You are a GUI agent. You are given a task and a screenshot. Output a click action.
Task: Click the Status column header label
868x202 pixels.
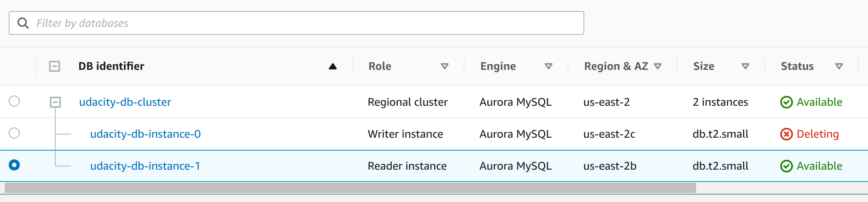(x=797, y=66)
